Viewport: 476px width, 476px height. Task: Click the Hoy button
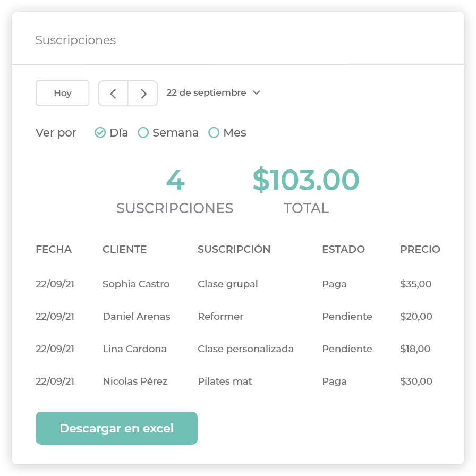(x=62, y=93)
